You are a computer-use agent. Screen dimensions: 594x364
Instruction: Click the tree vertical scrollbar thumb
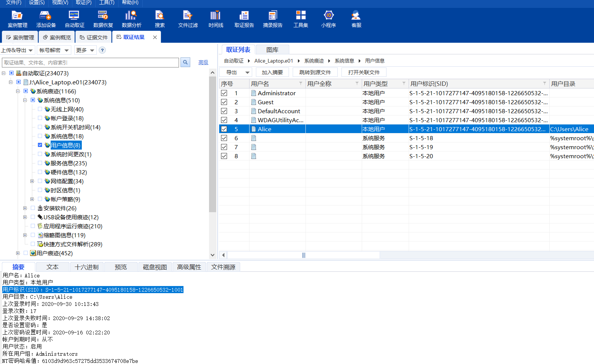tap(212, 144)
